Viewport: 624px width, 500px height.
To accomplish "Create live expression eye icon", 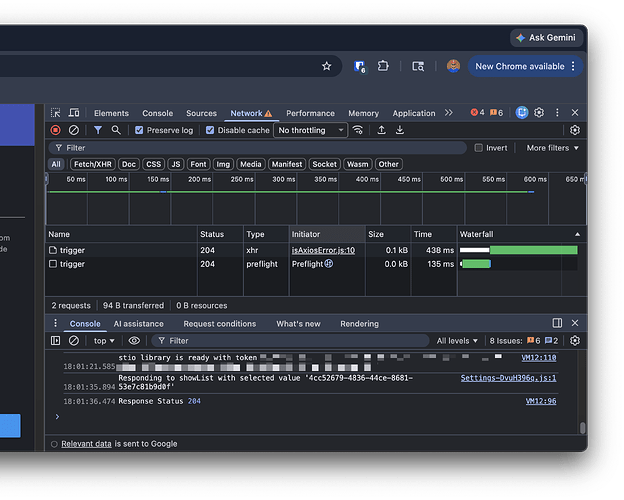I will 134,341.
